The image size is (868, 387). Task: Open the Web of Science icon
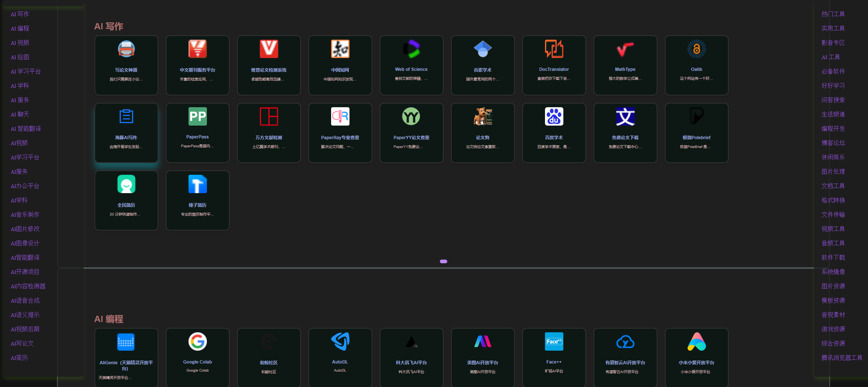coord(411,49)
